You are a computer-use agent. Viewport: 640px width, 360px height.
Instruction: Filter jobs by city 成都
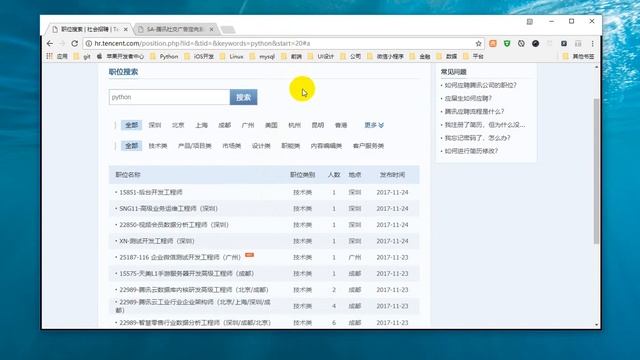(x=224, y=125)
